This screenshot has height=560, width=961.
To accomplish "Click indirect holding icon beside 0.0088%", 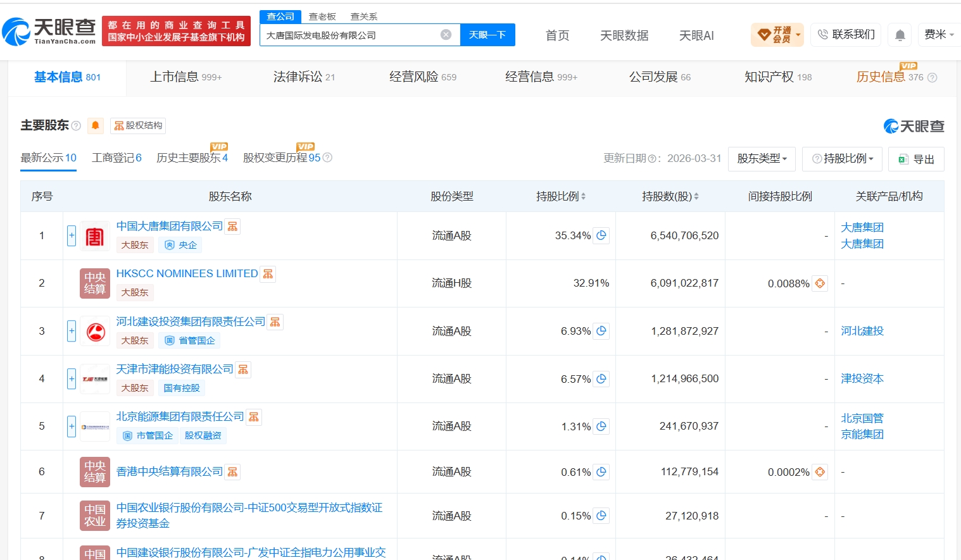I will tap(820, 283).
